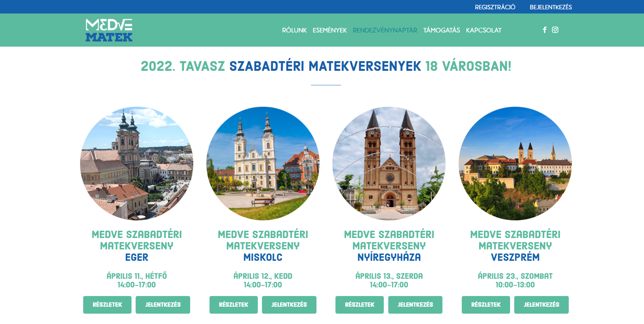Click the Eger city circular photo
Screen dimensions: 644x324
pos(137,163)
